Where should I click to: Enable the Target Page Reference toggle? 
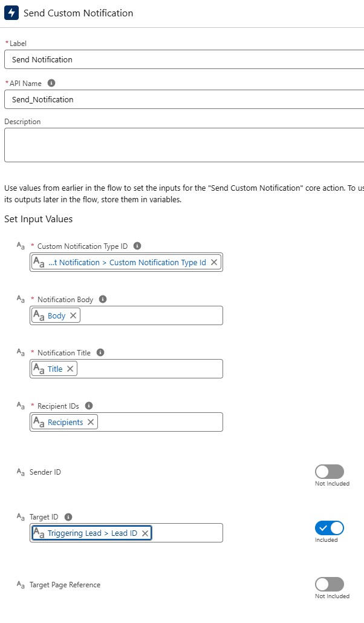click(329, 584)
